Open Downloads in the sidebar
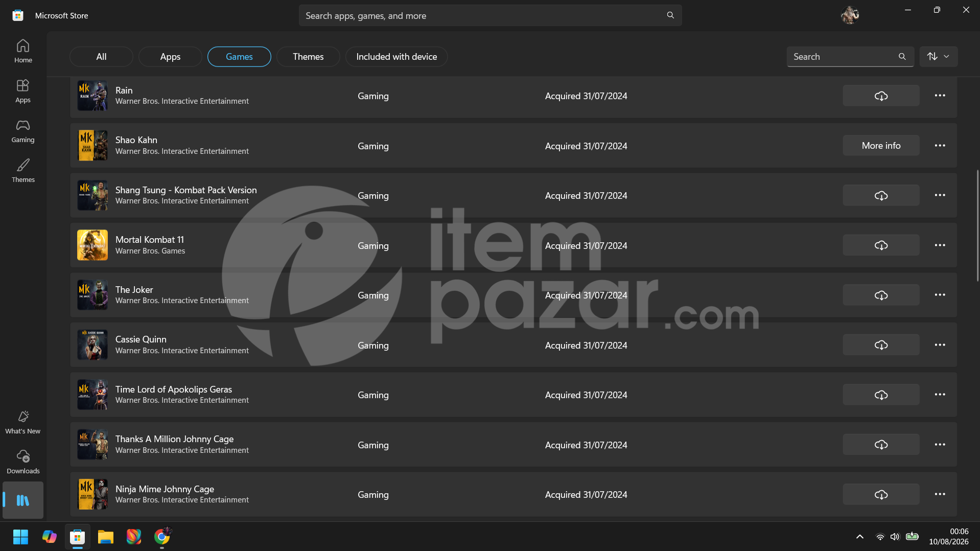This screenshot has height=551, width=980. pyautogui.click(x=23, y=462)
